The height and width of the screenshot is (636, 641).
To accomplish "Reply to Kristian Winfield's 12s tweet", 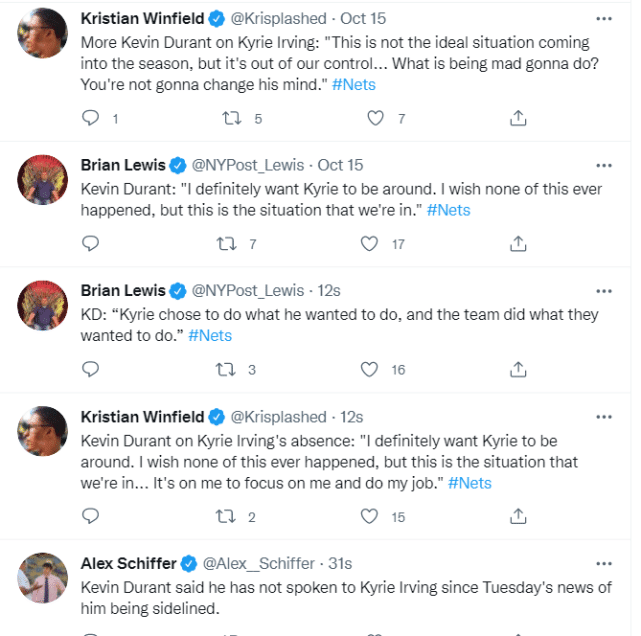I will point(91,516).
